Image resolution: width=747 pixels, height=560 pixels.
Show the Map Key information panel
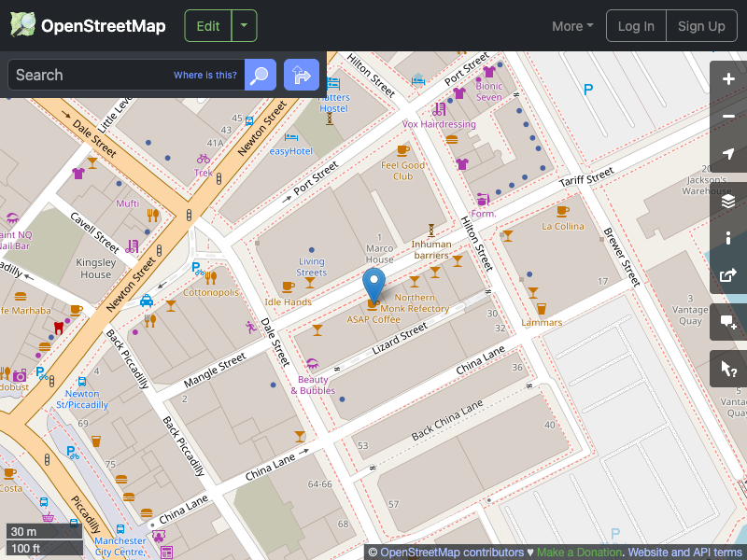point(728,238)
